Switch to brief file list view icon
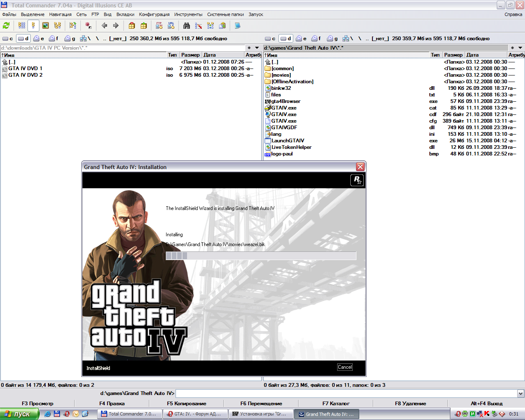525x420 pixels. coord(22,25)
